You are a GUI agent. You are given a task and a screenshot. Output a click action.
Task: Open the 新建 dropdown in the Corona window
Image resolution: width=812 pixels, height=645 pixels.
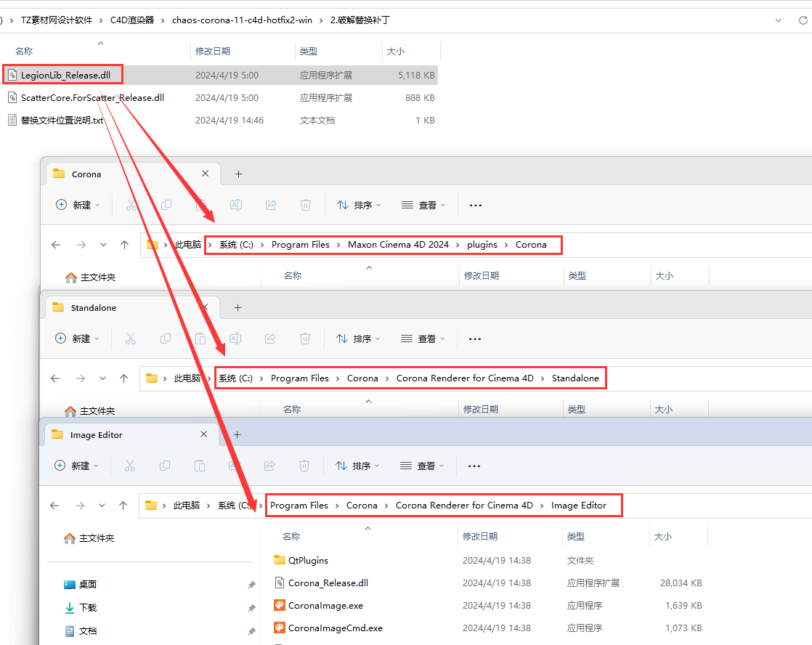click(x=78, y=205)
